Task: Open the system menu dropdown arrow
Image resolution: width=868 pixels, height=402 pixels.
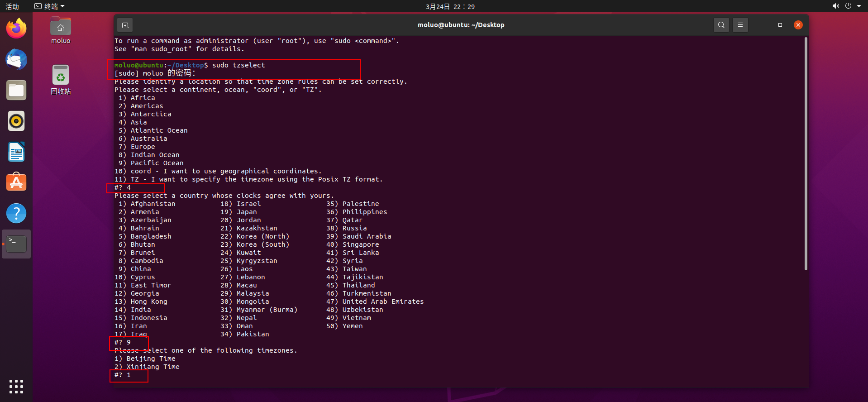Action: [x=859, y=6]
